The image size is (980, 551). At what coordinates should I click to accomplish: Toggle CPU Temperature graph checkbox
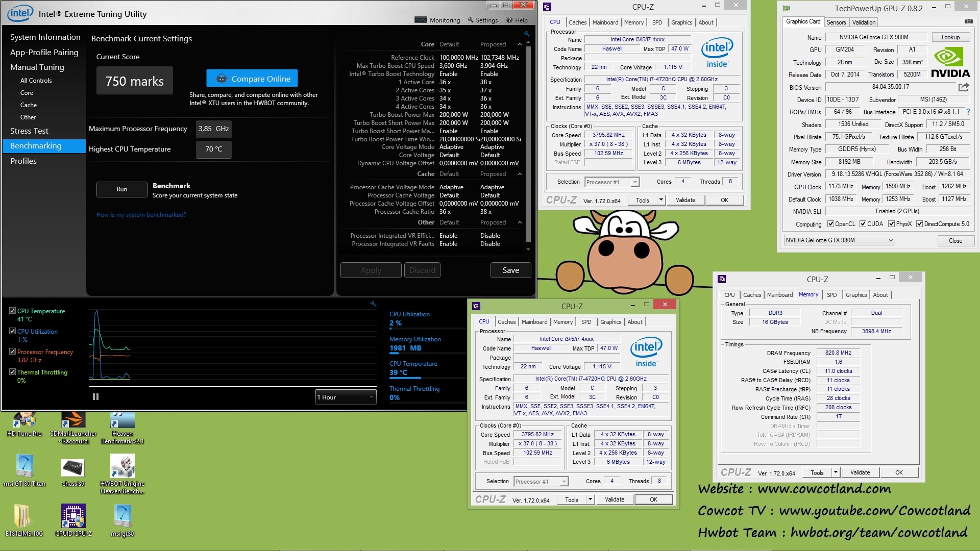point(12,311)
